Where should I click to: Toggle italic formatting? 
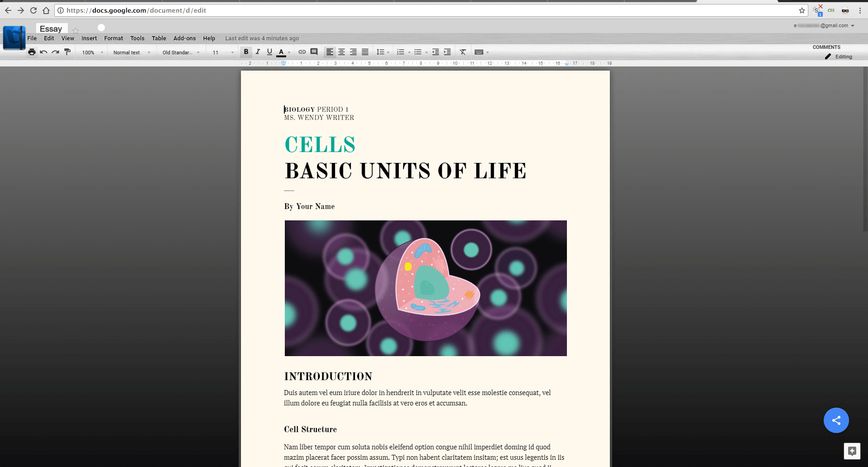tap(258, 52)
